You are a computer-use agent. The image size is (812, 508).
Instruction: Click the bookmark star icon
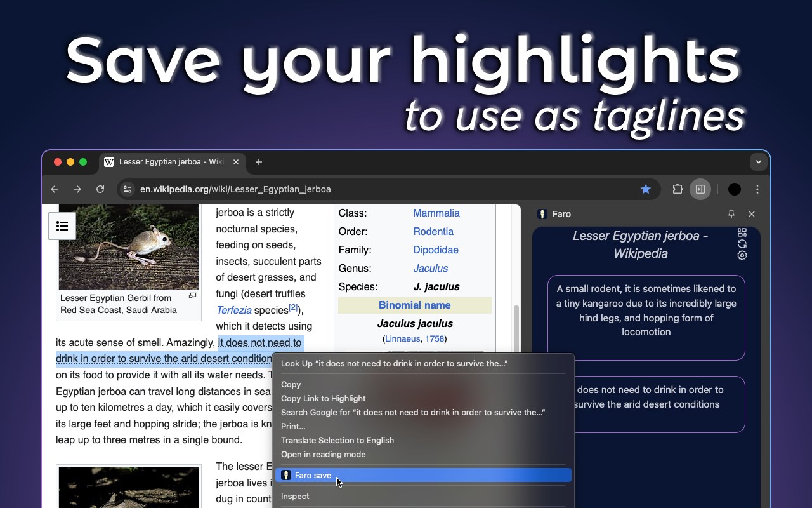[x=646, y=189]
